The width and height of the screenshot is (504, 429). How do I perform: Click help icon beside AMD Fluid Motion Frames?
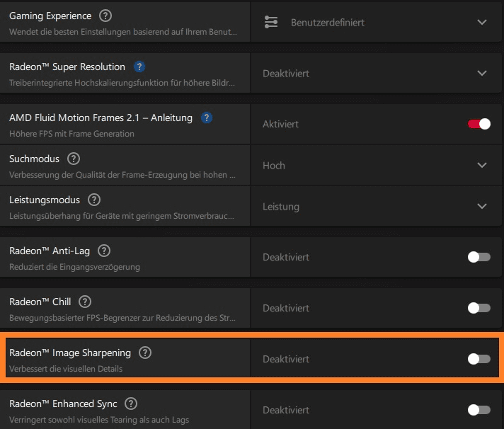(207, 118)
